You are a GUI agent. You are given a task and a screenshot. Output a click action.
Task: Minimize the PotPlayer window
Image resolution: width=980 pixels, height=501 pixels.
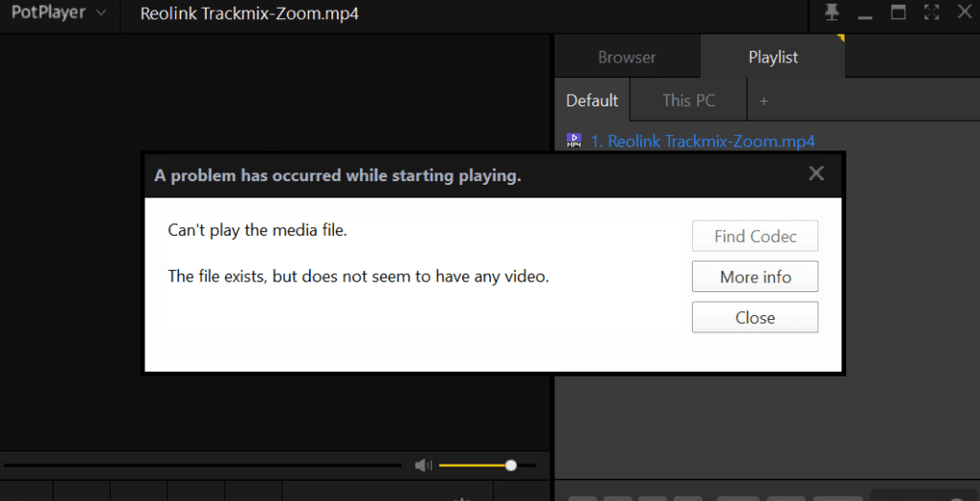pos(865,15)
